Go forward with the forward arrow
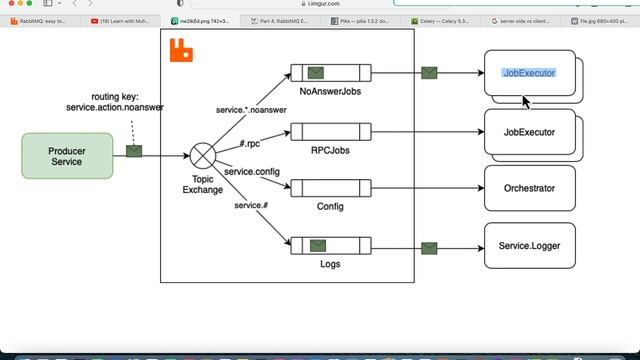The height and width of the screenshot is (360, 640). pyautogui.click(x=90, y=3)
